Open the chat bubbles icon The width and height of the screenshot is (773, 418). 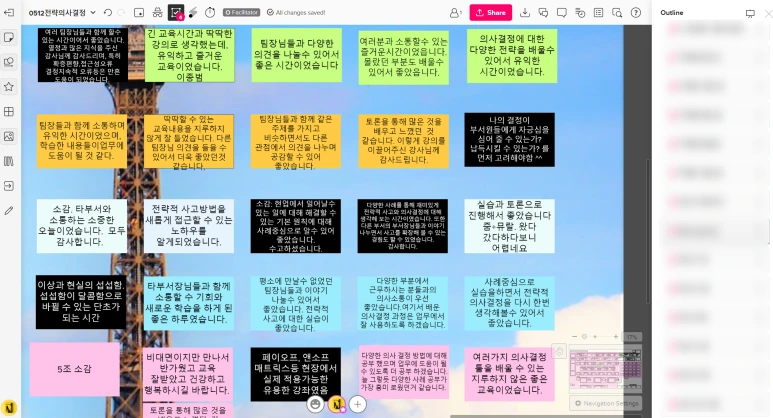tap(543, 13)
